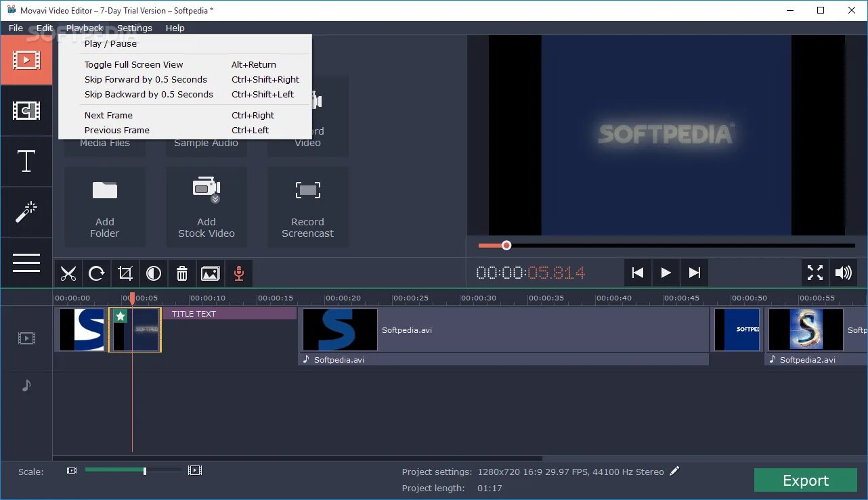Skip to previous clip button

(x=638, y=273)
